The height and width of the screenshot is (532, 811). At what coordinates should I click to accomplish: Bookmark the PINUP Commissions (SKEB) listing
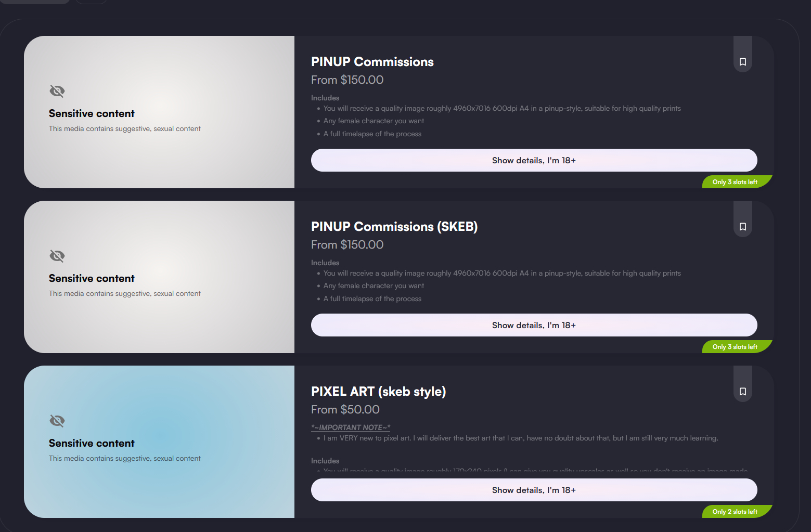pyautogui.click(x=742, y=227)
